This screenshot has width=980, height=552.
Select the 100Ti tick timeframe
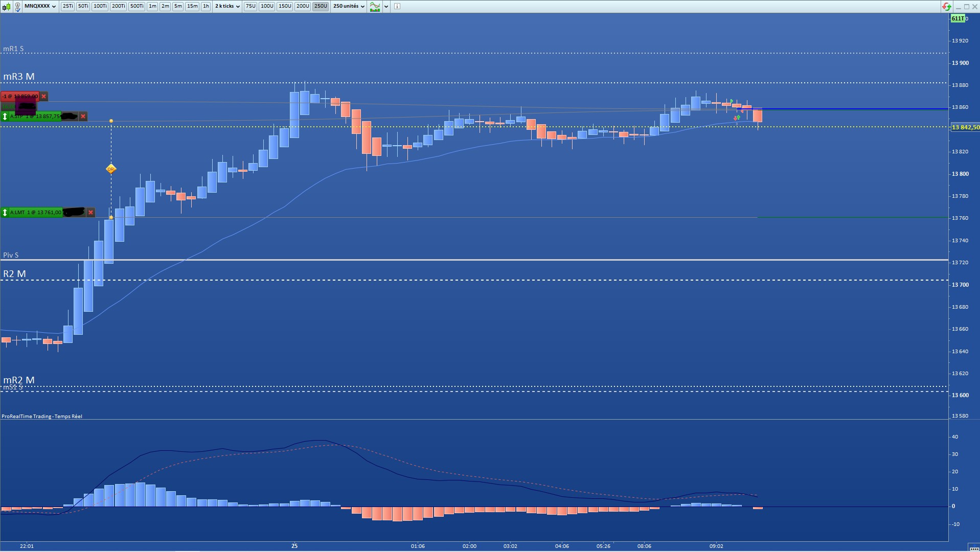[100, 6]
